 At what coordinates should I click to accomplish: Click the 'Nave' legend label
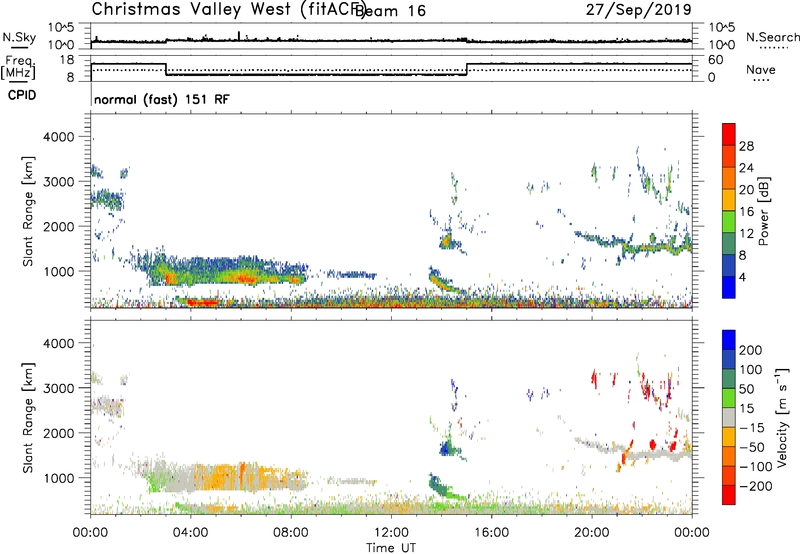coord(761,69)
